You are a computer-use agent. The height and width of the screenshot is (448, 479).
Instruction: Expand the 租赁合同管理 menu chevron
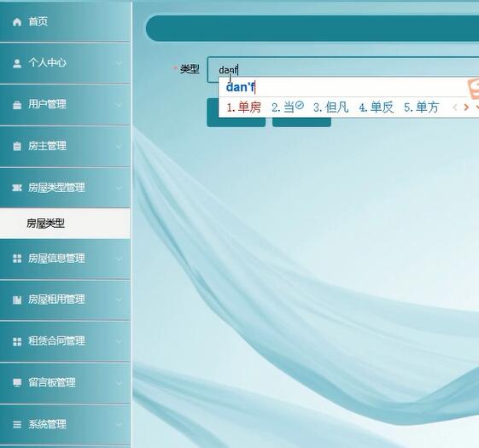tap(119, 341)
